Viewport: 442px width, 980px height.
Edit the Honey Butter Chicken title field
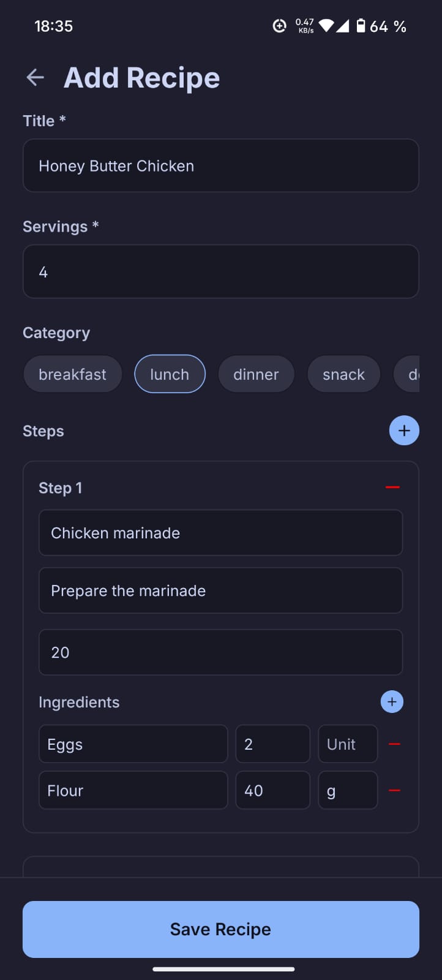tap(220, 166)
